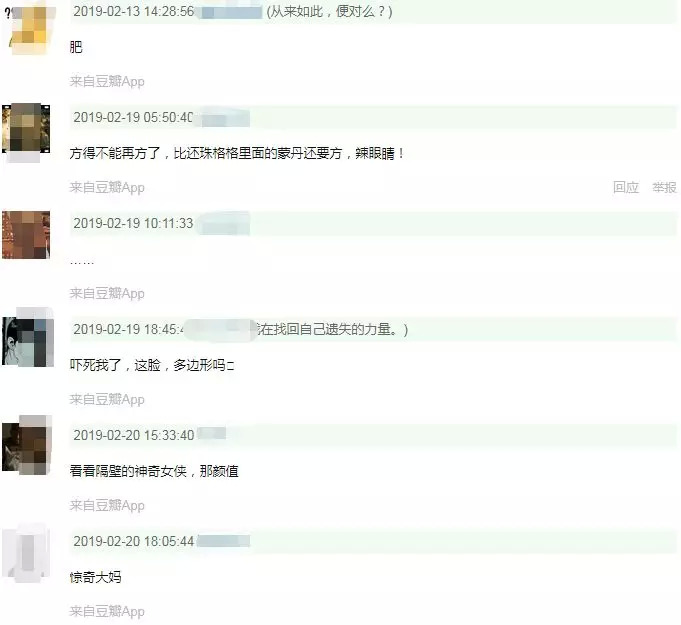The width and height of the screenshot is (681, 625).
Task: Open blurred username next to 2019-02-20 18:05:44
Action: (224, 541)
